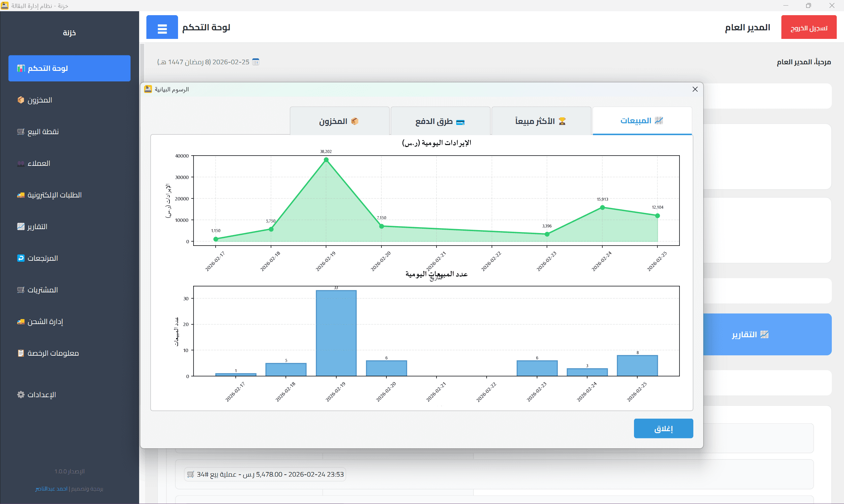Open the المخزون chart tab
The image size is (844, 504).
339,121
